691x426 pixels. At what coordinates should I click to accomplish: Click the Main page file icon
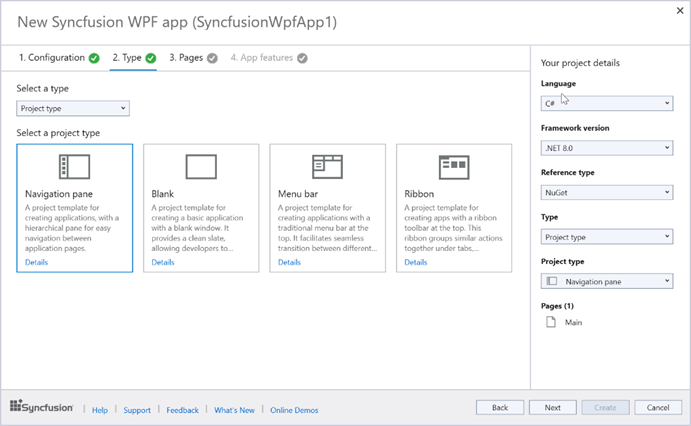[x=551, y=323]
